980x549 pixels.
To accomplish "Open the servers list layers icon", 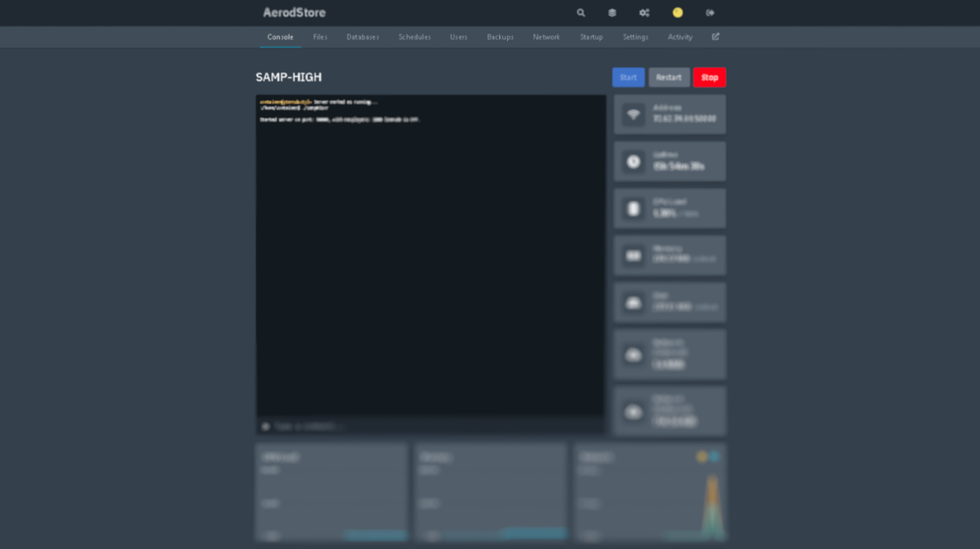I will pyautogui.click(x=612, y=13).
